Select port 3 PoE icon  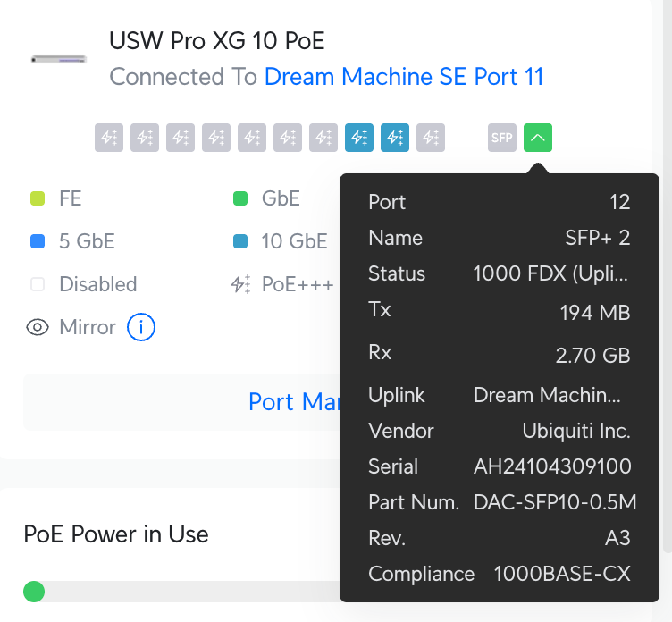pyautogui.click(x=181, y=138)
